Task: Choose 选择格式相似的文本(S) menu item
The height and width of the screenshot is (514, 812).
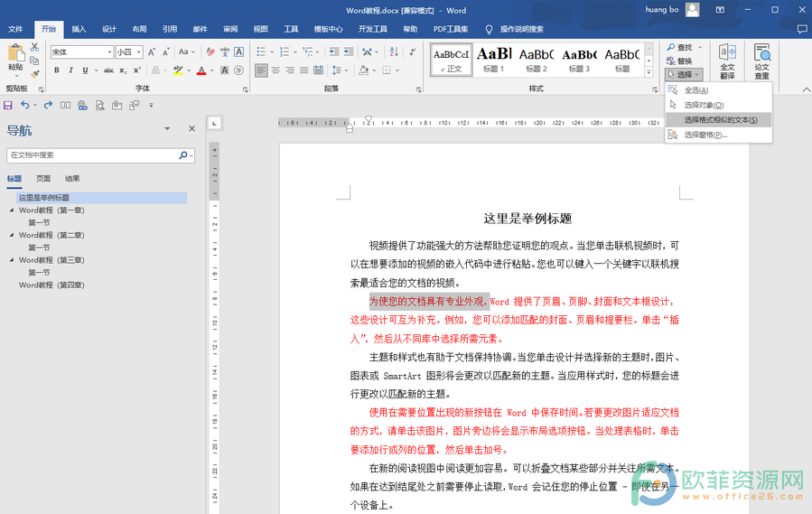Action: click(719, 119)
